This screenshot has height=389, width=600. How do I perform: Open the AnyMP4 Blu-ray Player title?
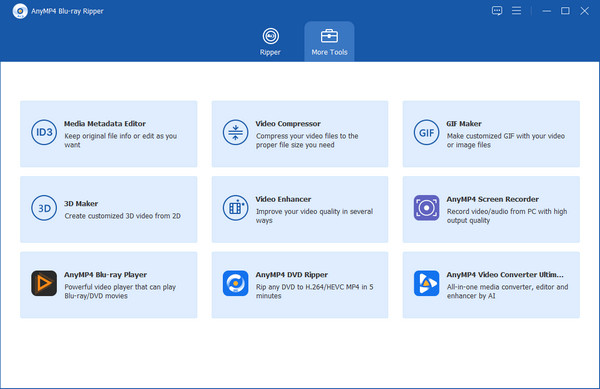coord(105,275)
